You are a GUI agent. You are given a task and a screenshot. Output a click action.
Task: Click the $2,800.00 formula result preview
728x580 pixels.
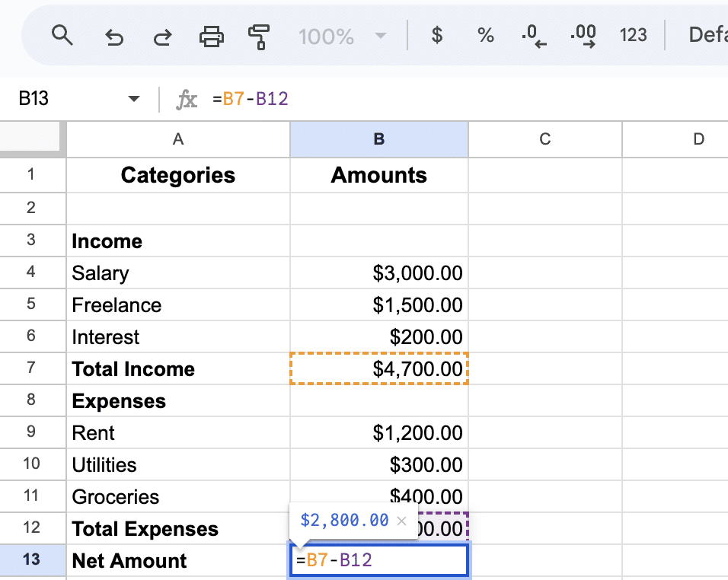pos(344,520)
